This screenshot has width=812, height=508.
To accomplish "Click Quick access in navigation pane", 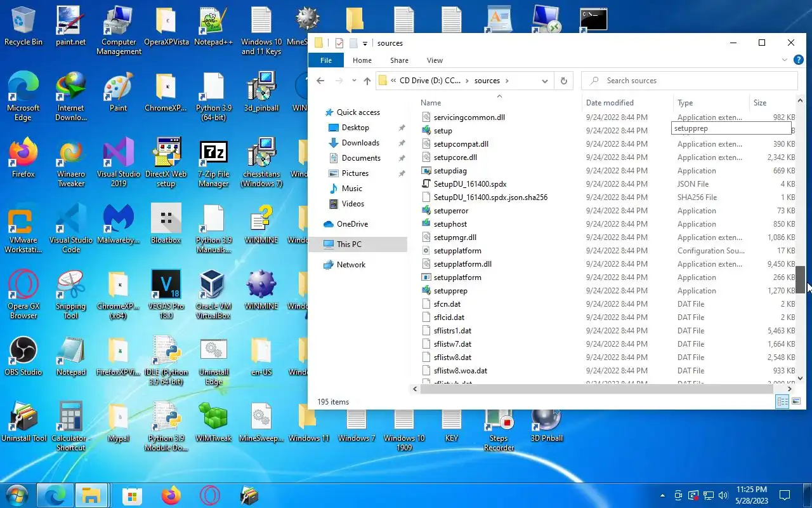I will pyautogui.click(x=358, y=112).
